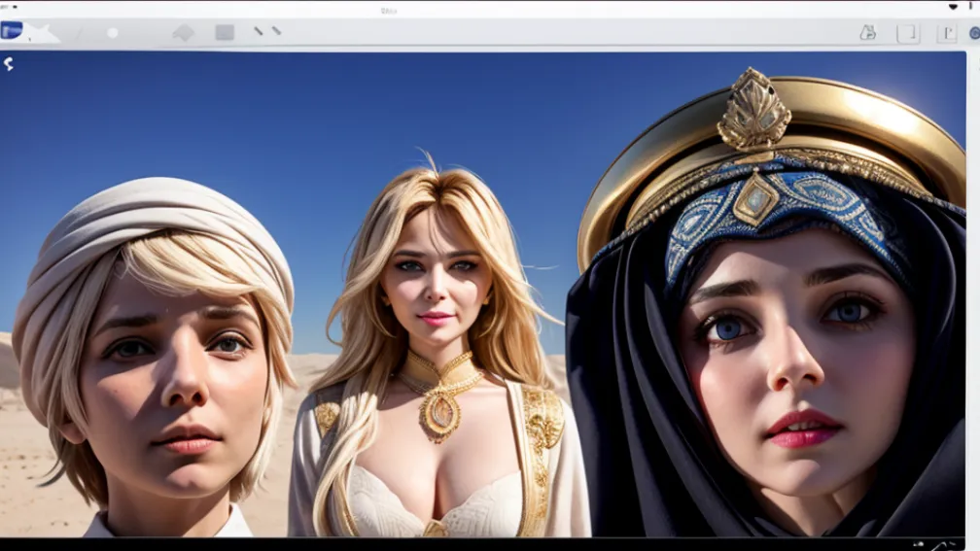Click the blue circular icon at toolbar's right edge
This screenshot has height=551, width=980.
973,33
